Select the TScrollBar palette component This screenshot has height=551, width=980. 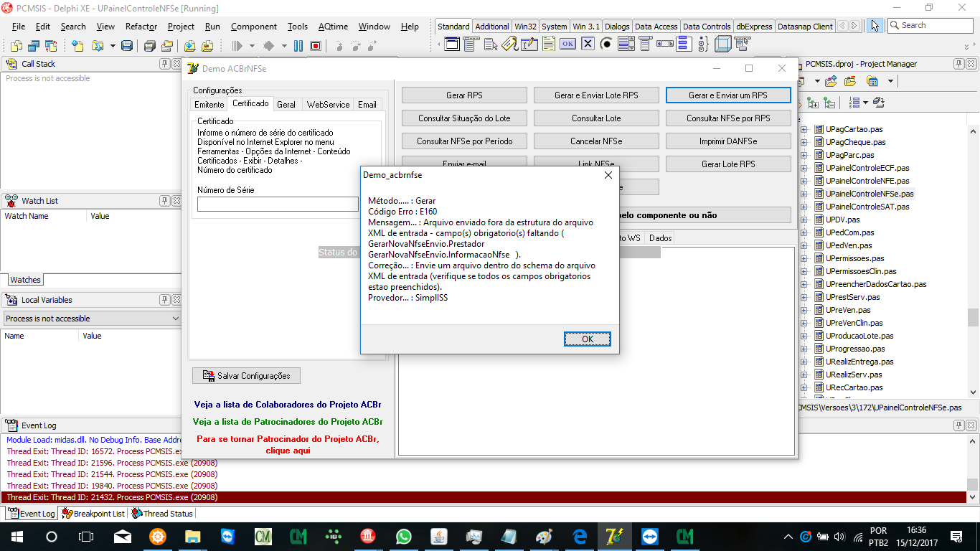coord(665,44)
